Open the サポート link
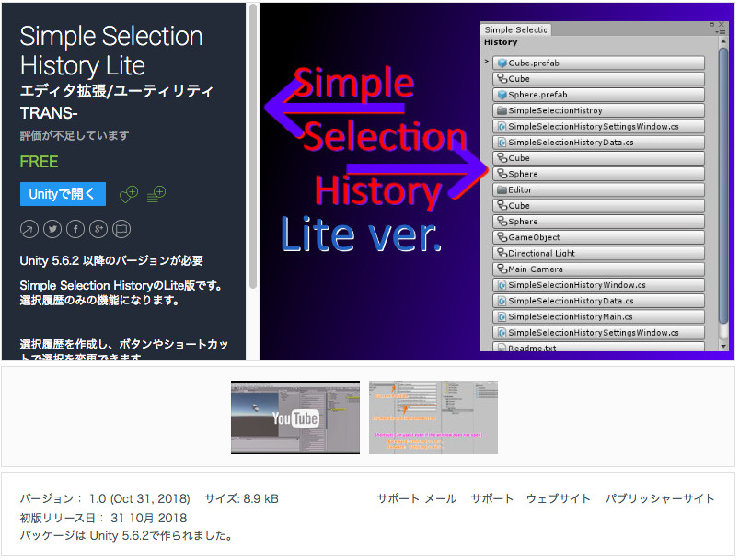Screen dimensions: 739x560 coord(492,498)
